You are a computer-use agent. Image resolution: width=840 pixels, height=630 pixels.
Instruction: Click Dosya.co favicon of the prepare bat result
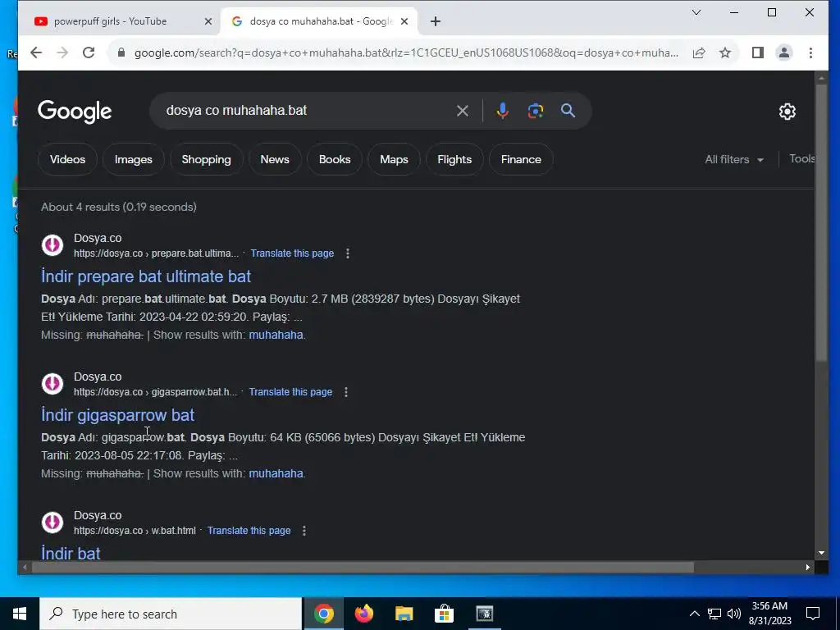click(52, 245)
